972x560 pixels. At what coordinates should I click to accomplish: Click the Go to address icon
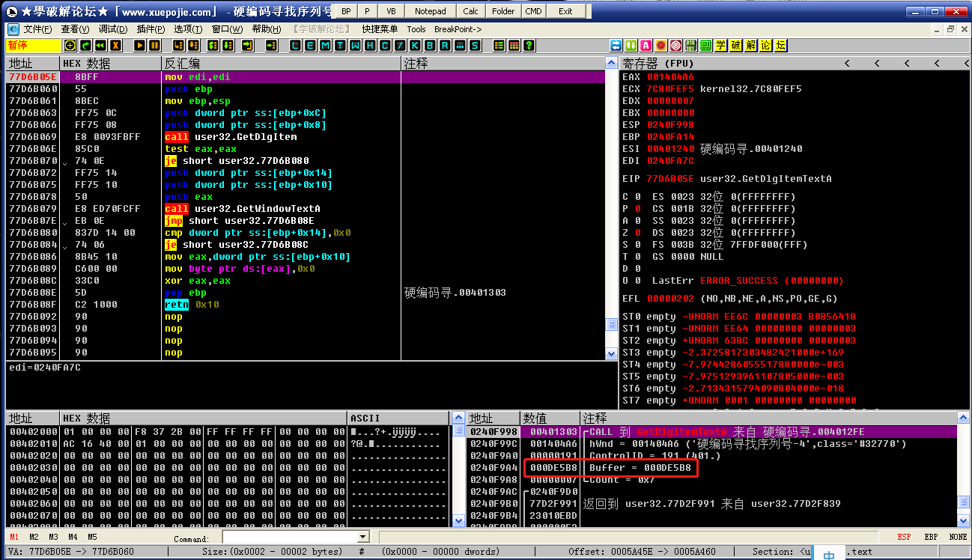tap(272, 46)
